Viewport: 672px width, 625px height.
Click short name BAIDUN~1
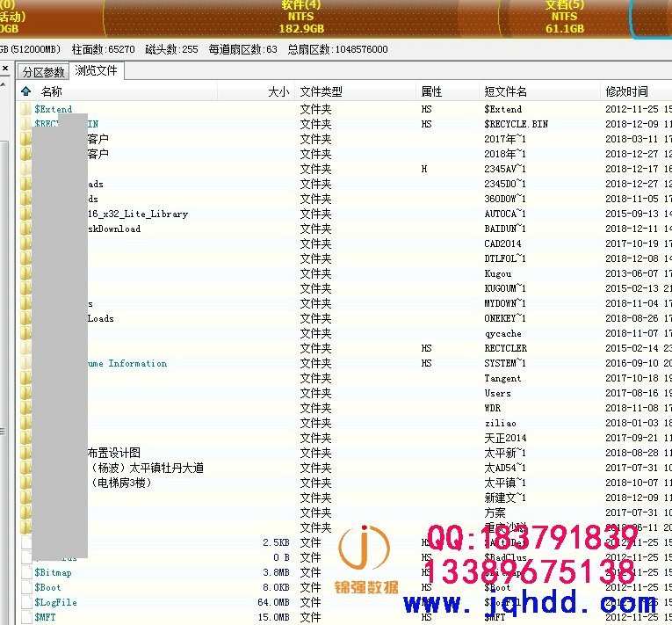tap(505, 229)
